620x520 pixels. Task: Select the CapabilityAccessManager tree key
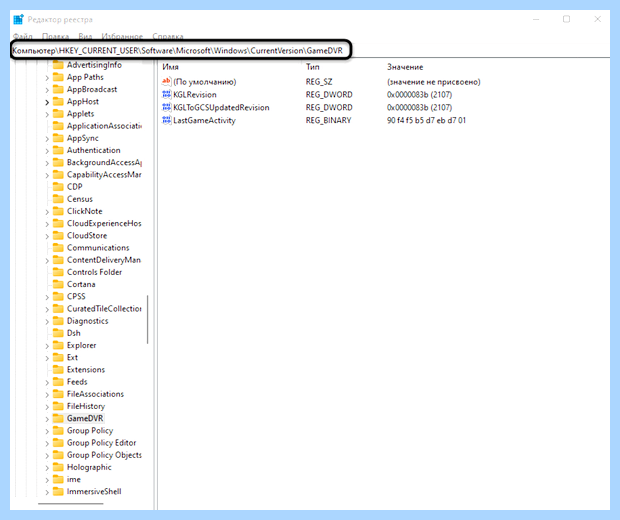pos(104,174)
